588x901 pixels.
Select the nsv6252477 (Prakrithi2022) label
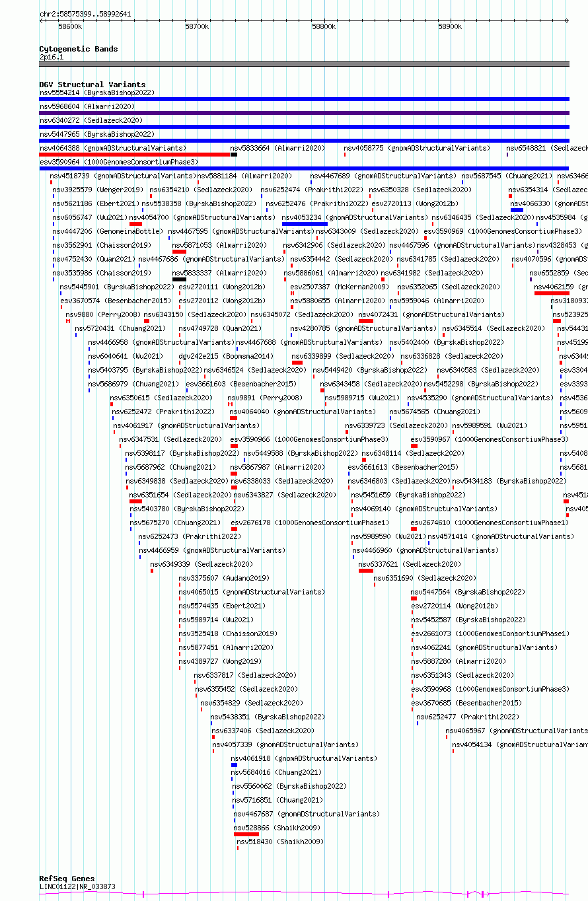coord(468,717)
